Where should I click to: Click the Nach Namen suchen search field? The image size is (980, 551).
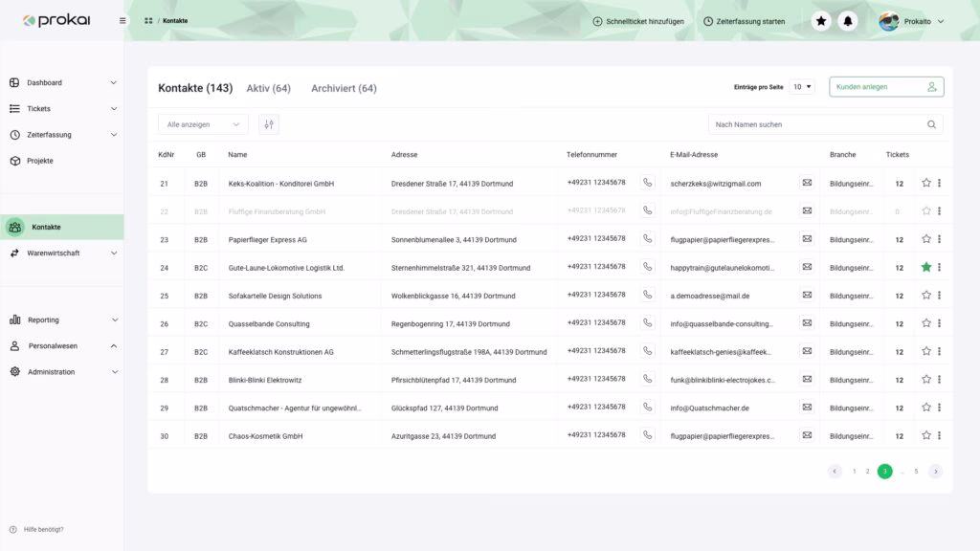point(813,124)
